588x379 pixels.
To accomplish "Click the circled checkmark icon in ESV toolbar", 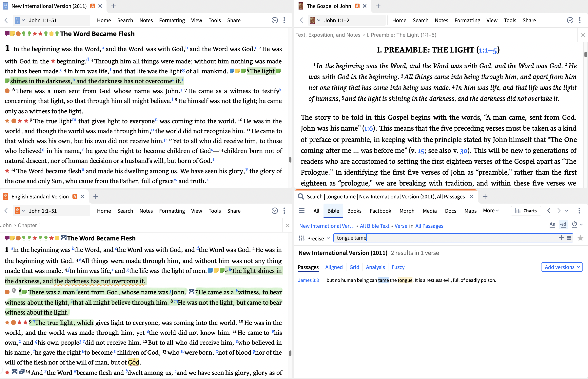I will click(x=275, y=211).
